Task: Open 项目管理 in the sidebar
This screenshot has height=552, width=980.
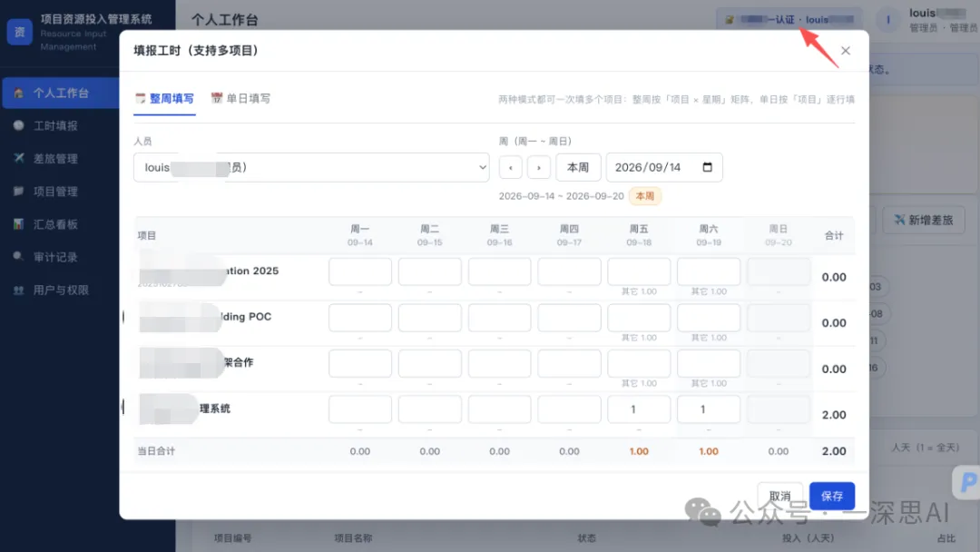Action: point(55,192)
